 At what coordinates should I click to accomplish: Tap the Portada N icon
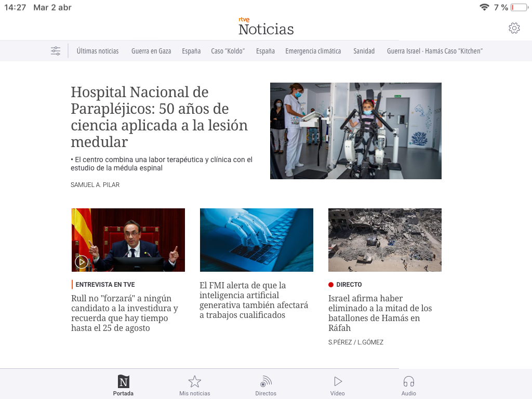[x=124, y=382]
